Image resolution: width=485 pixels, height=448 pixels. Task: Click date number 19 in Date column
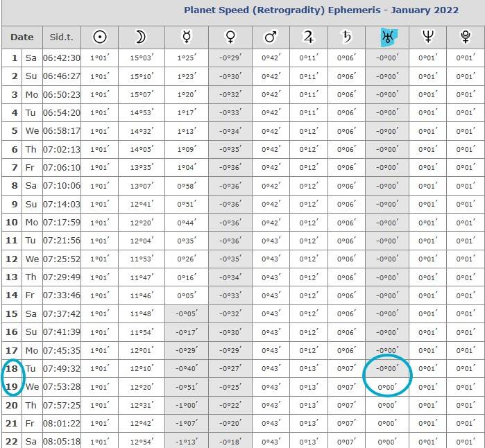(x=12, y=387)
